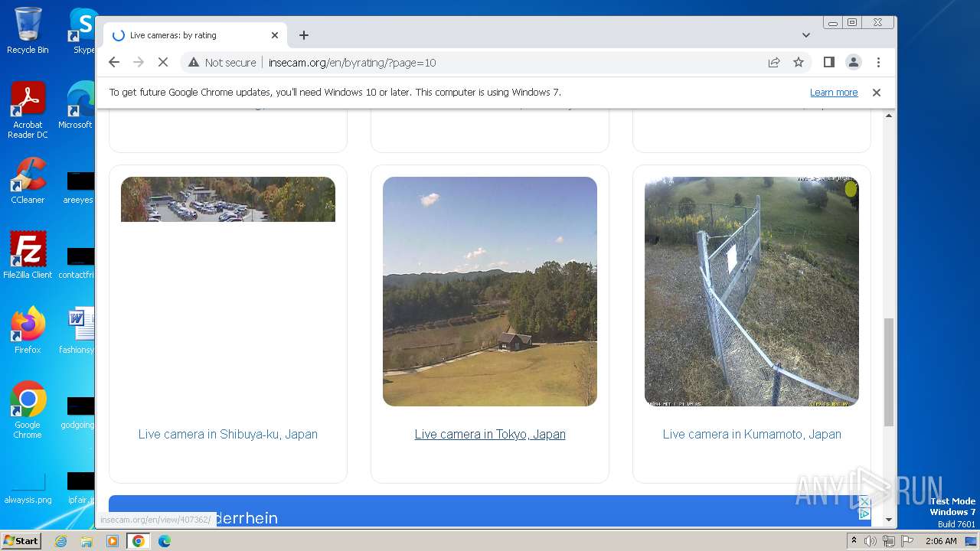
Task: Click the page vertical scrollbar thumb
Action: click(x=889, y=372)
